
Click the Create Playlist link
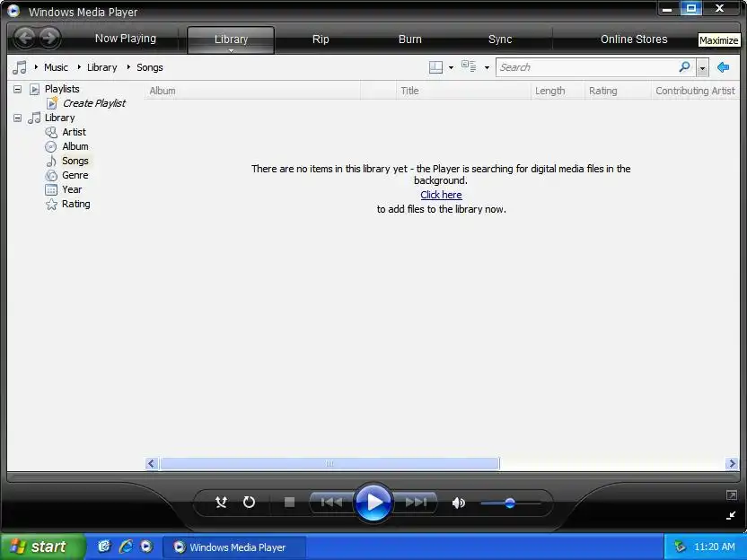94,103
